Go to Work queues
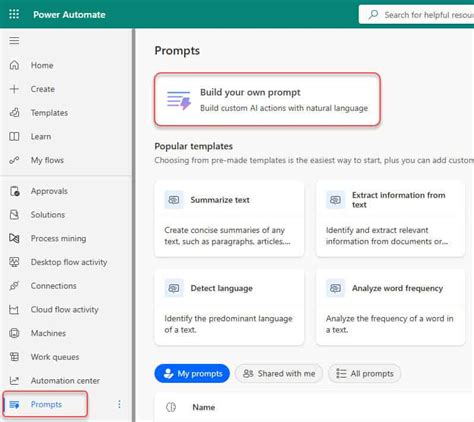474x422 pixels. (55, 357)
